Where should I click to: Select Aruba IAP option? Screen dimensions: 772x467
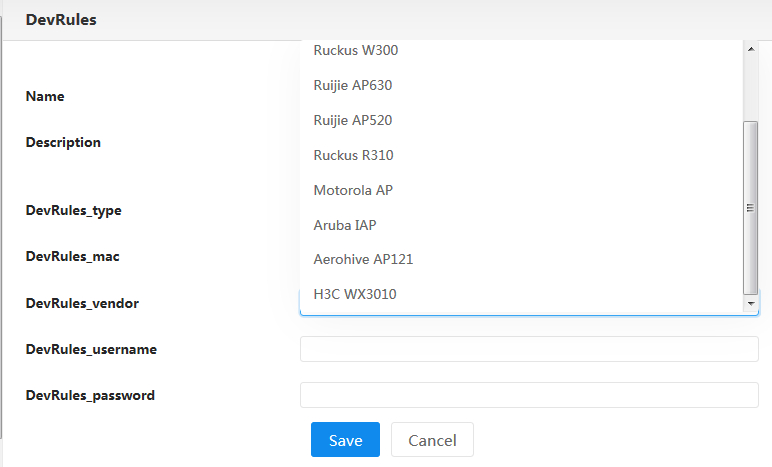click(x=521, y=225)
